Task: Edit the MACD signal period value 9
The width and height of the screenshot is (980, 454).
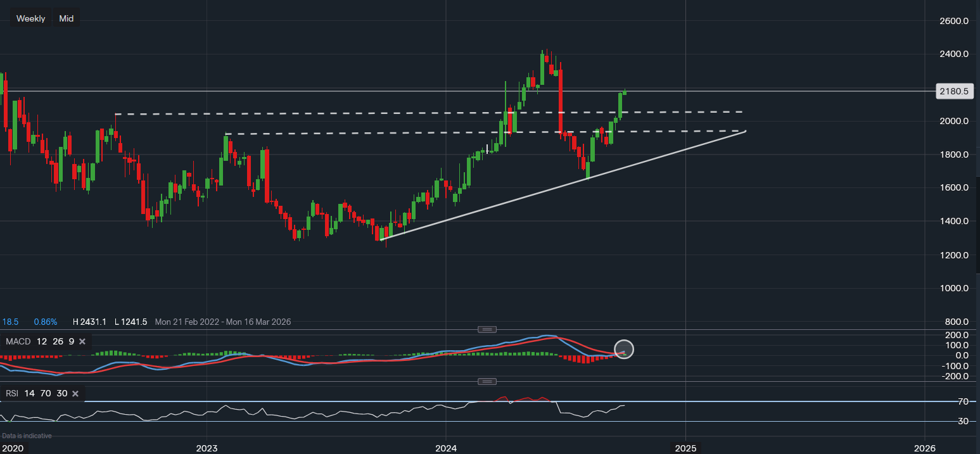Action: (71, 342)
